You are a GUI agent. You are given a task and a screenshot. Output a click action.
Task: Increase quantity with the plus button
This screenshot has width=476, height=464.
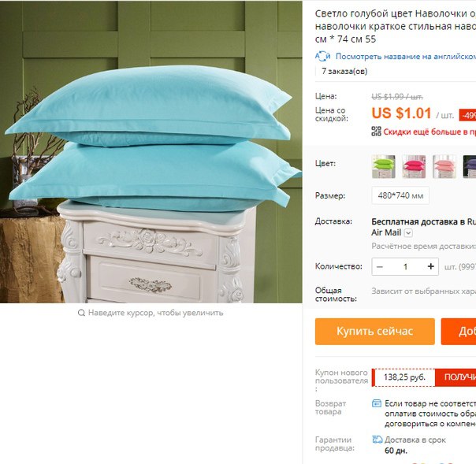pyautogui.click(x=430, y=266)
